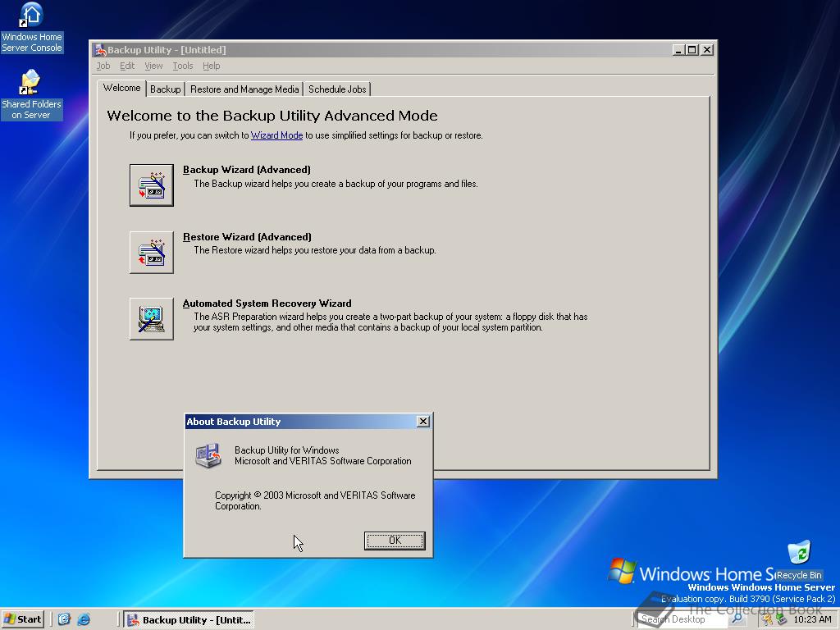Launch the Backup Wizard (Advanced) icon button
Screen dimensions: 840x630
152,185
